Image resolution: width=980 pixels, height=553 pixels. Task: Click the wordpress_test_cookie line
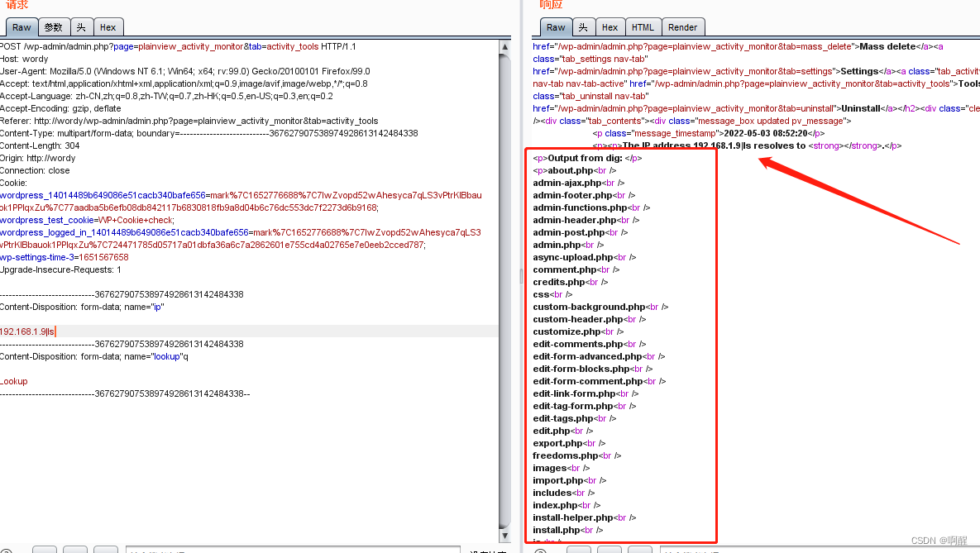(x=88, y=220)
